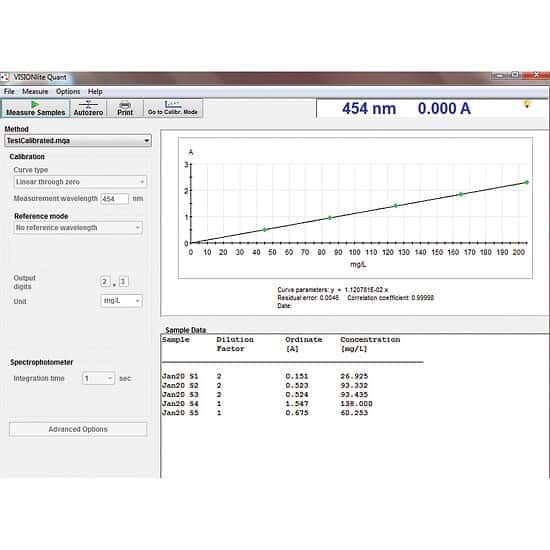This screenshot has height=550, width=550.
Task: Click the Concentration [mg/L] column header
Action: click(x=370, y=344)
